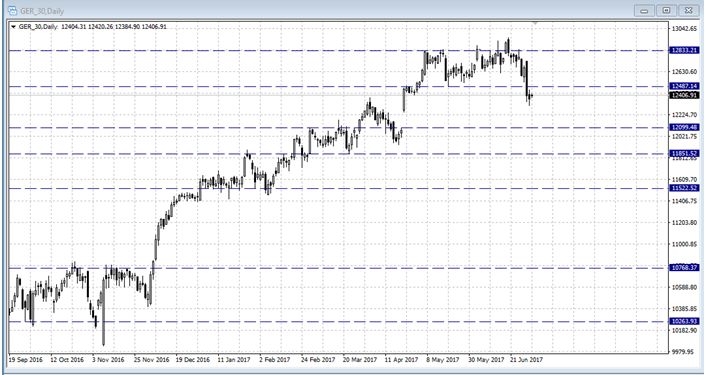Screen dimensions: 705x375
Task: Select the 10768.37 horizontal line price label
Action: pyautogui.click(x=684, y=268)
